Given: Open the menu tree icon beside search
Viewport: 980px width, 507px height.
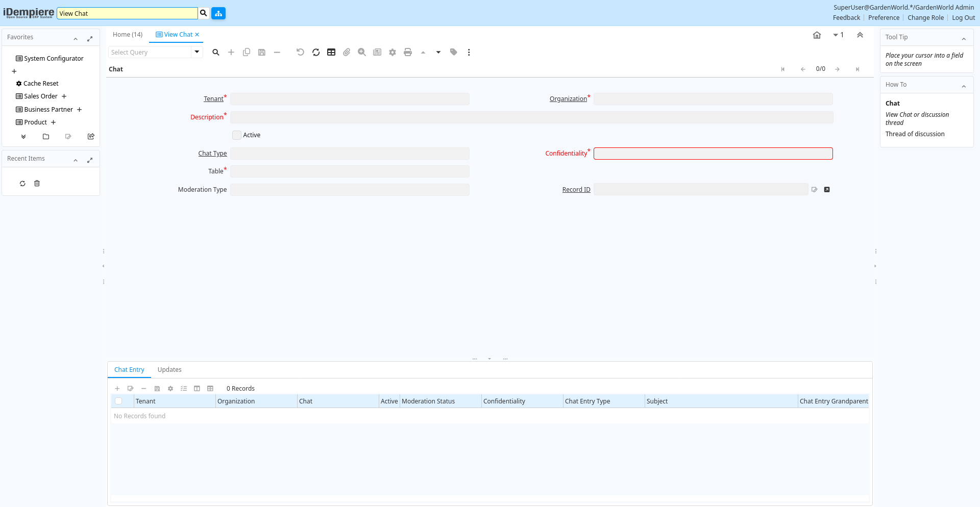Looking at the screenshot, I should click(218, 13).
